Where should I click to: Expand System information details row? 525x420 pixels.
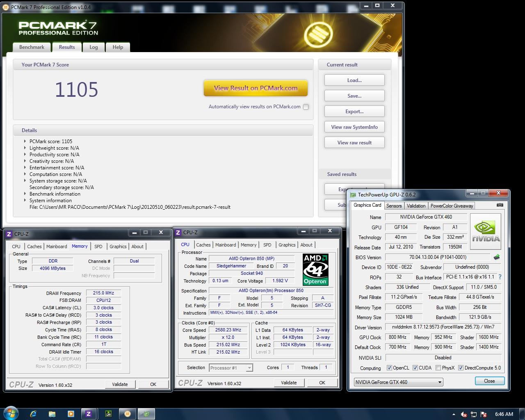point(25,201)
